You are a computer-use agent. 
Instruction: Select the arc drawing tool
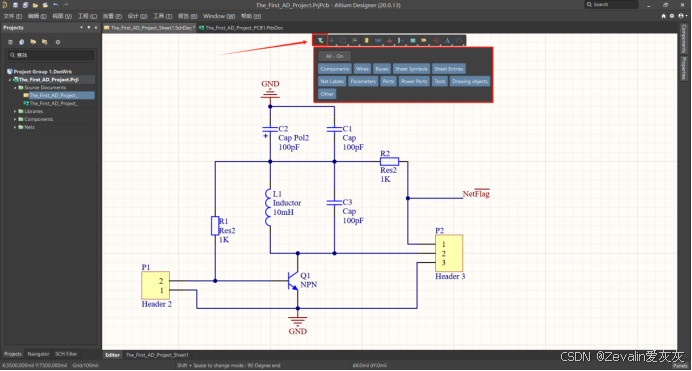(459, 40)
